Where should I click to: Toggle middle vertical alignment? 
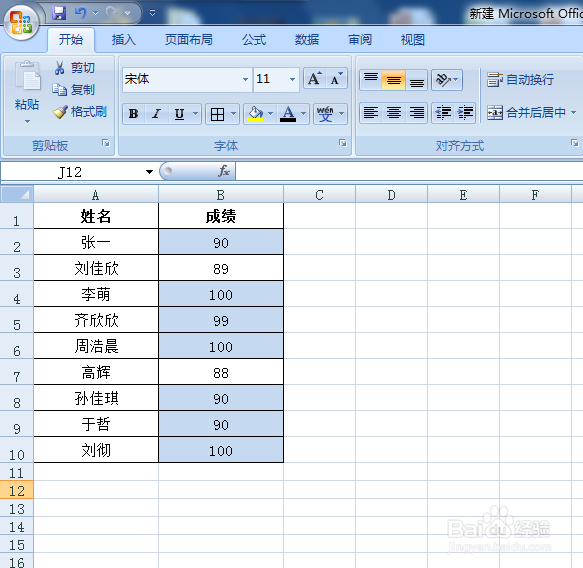393,80
